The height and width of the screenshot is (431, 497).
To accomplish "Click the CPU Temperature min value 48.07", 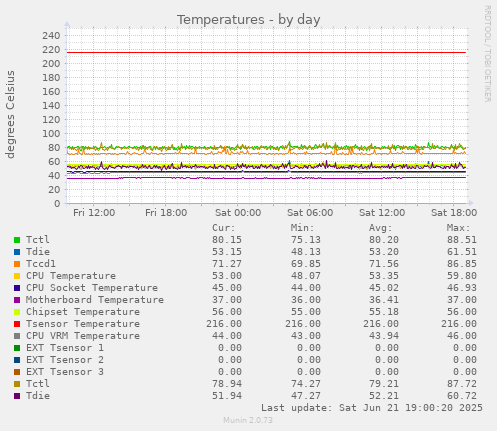I will 306,276.
